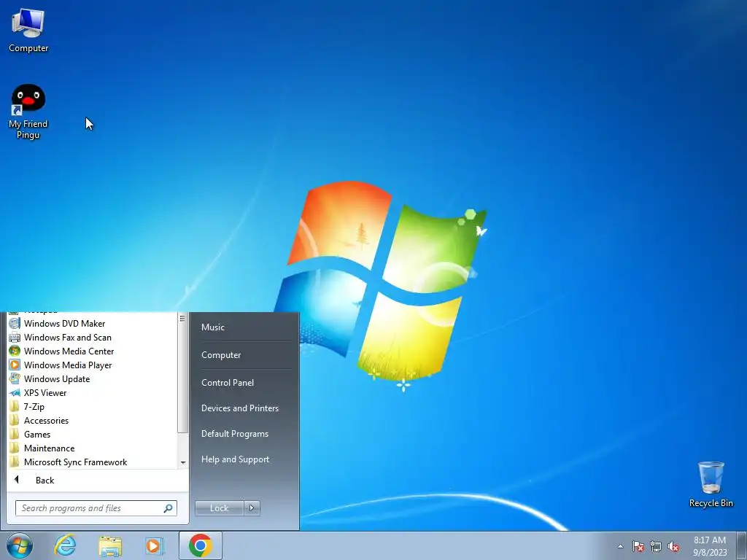
Task: Launch Internet Explorer from the taskbar
Action: point(65,545)
